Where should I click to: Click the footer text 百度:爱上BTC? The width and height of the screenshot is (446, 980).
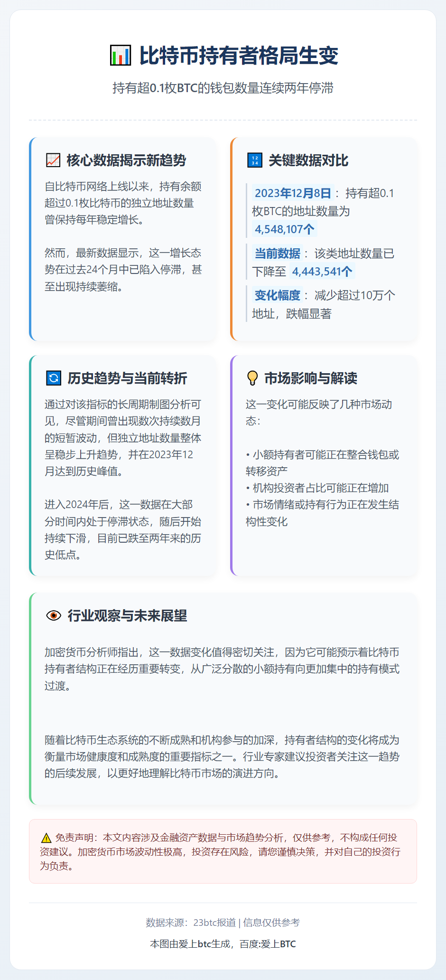[x=268, y=944]
